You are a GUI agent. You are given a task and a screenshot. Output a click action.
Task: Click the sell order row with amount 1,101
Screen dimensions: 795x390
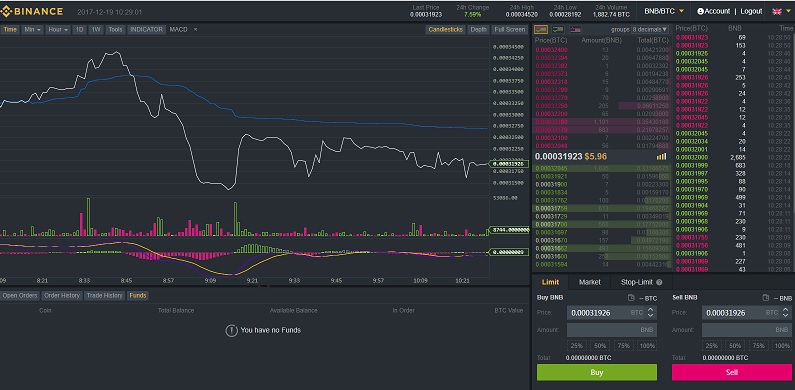click(x=601, y=122)
